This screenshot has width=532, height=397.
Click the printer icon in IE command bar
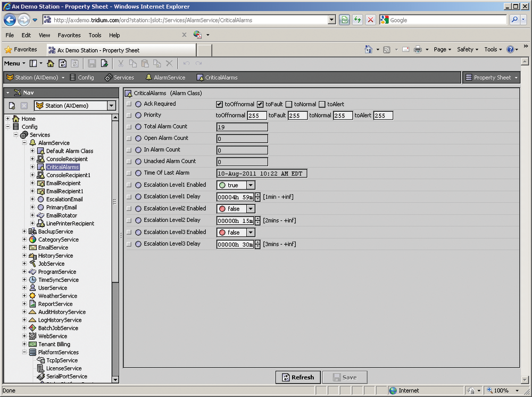tap(418, 49)
